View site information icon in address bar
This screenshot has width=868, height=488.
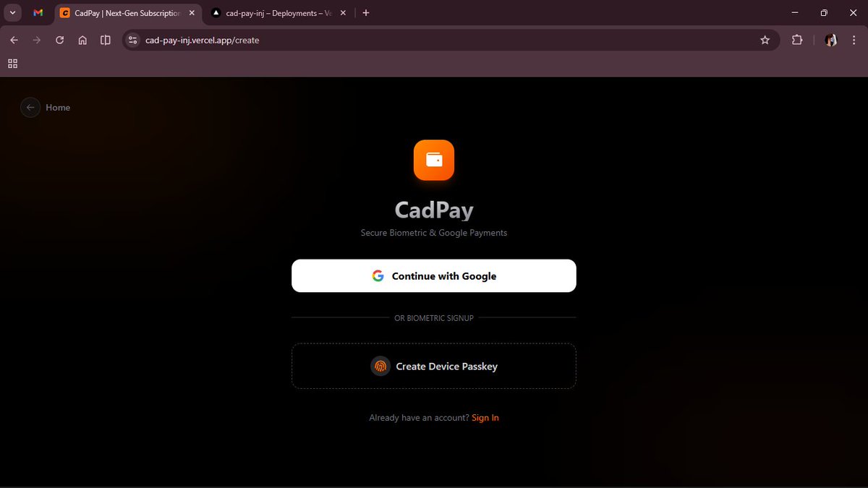(132, 40)
